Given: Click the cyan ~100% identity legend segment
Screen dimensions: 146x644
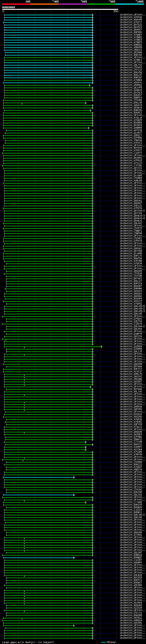Looking at the screenshot, I should (130, 4).
